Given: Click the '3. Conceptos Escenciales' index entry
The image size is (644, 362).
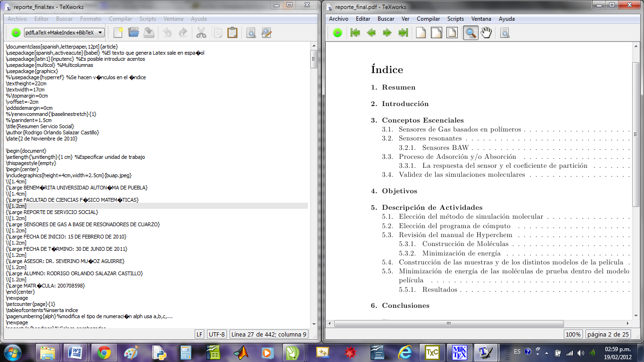Looking at the screenshot, I should pyautogui.click(x=417, y=120).
